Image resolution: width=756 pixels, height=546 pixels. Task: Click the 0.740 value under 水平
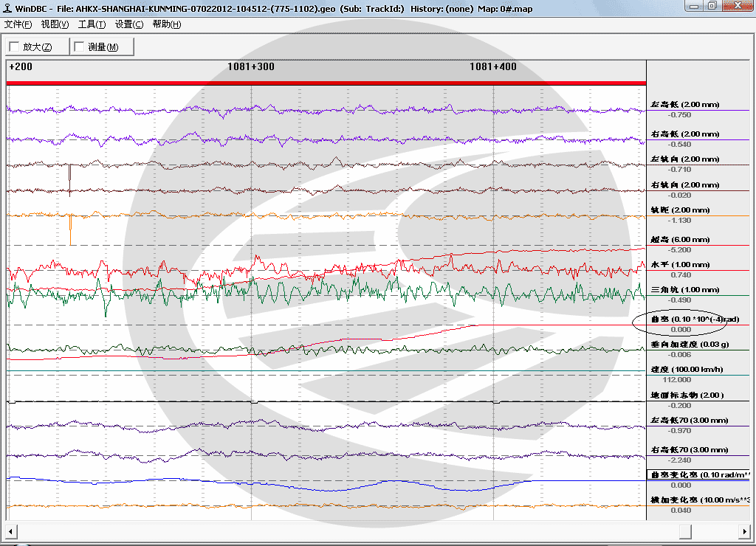point(681,274)
